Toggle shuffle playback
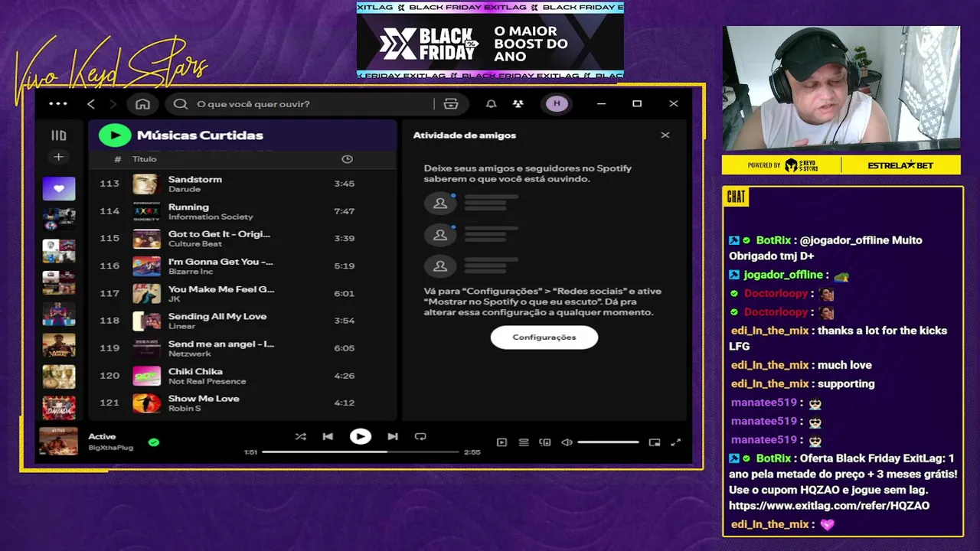Screen dimensions: 980x551 pyautogui.click(x=300, y=437)
